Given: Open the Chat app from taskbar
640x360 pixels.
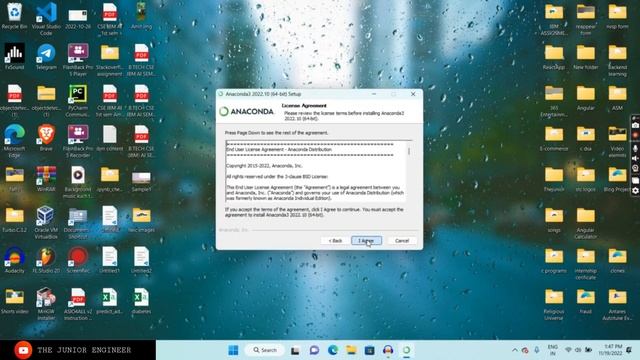Looking at the screenshot, I should [314, 350].
